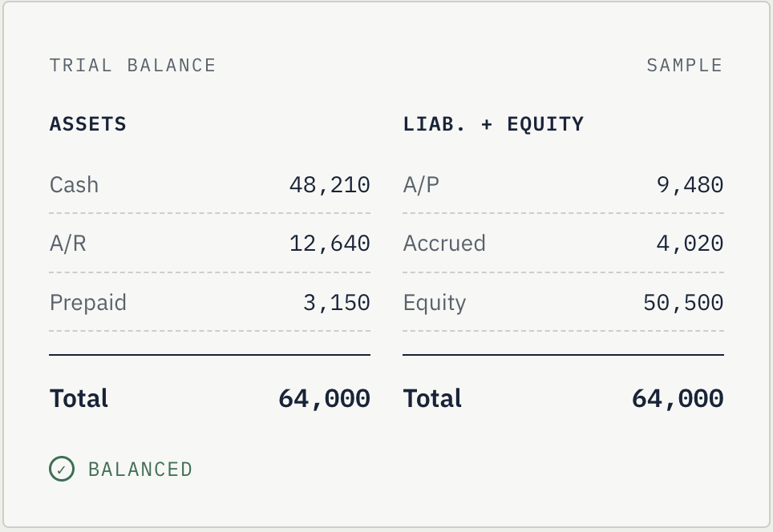Click the assets Total value 64,000
The height and width of the screenshot is (532, 773).
tap(325, 398)
